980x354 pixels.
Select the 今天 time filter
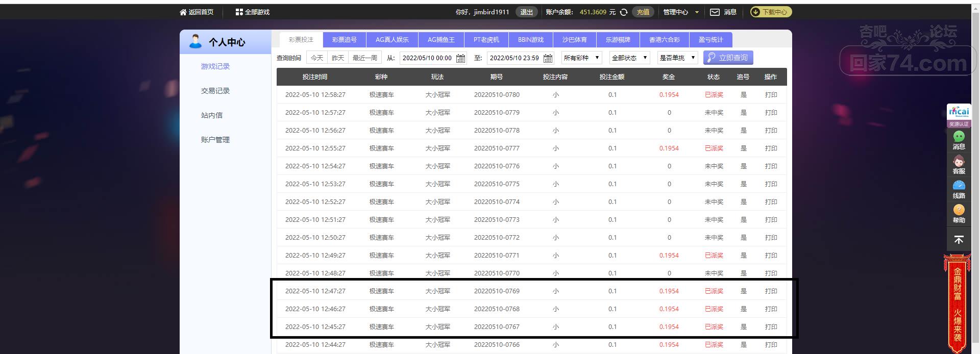tap(317, 58)
